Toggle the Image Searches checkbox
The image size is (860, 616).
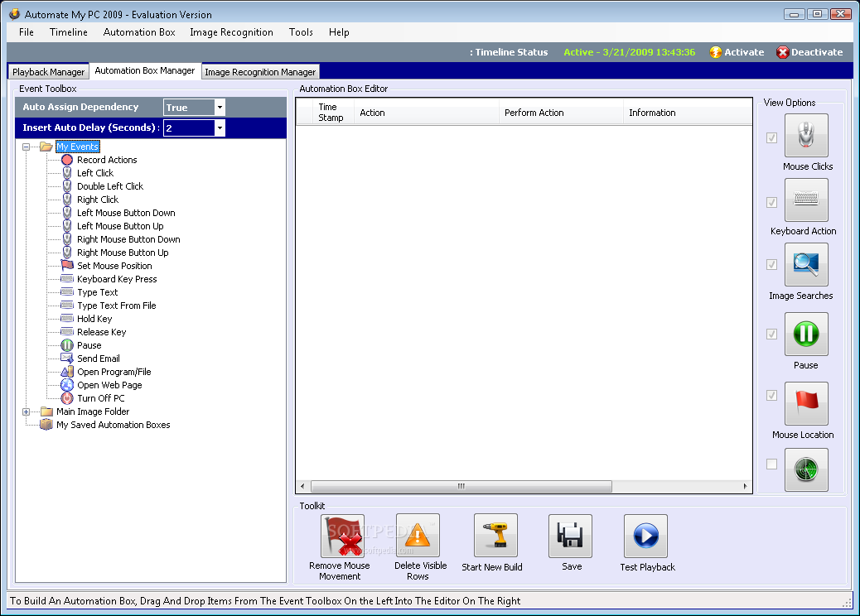771,265
